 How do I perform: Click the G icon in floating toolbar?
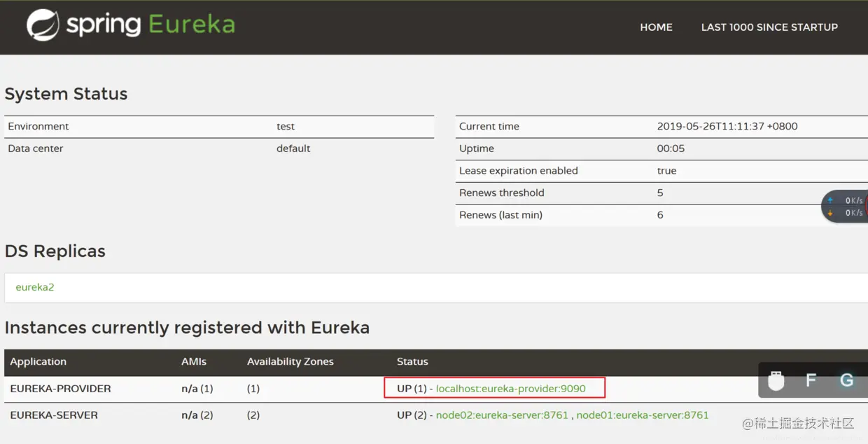(x=846, y=380)
